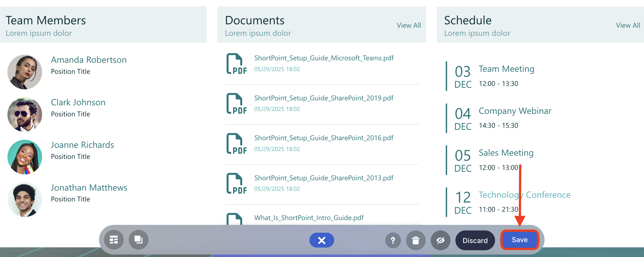The height and width of the screenshot is (257, 644).
Task: Close the toolbar with blue X button
Action: coord(322,240)
